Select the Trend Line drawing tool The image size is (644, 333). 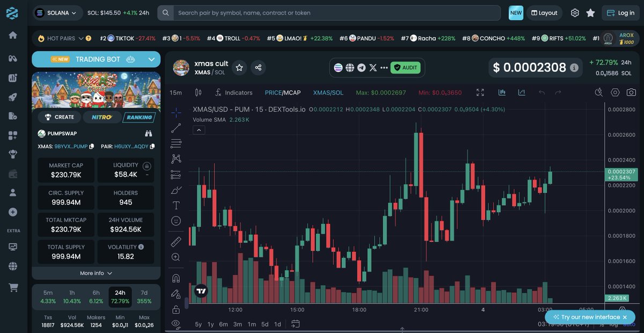pyautogui.click(x=176, y=128)
